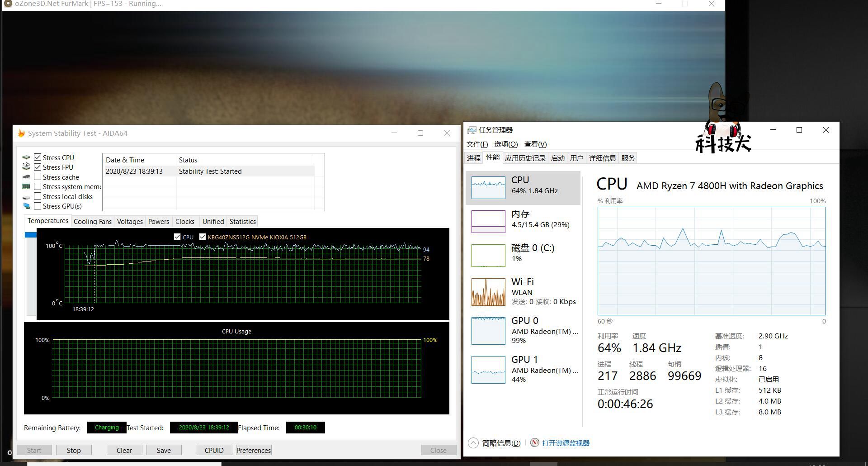Open the Voltages tab
868x466 pixels.
[130, 221]
